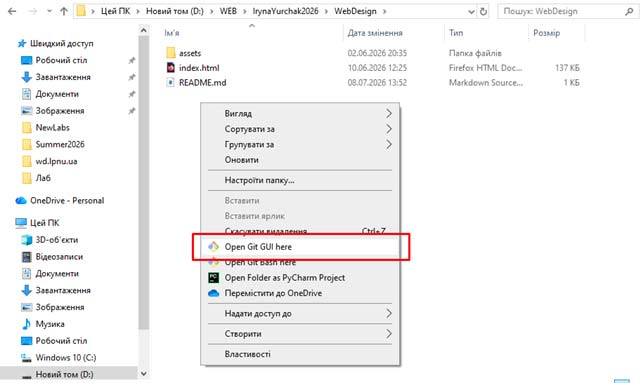The image size is (643, 383).
Task: Click the OneDrive cloud icon in menu
Action: tap(214, 293)
